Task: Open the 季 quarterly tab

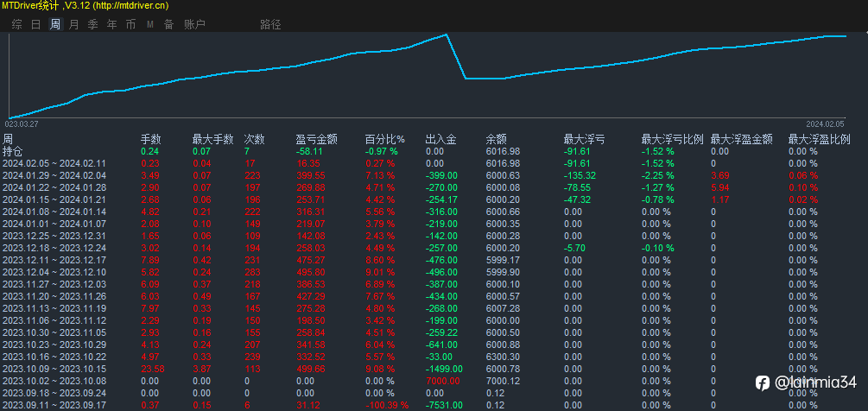Action: [x=93, y=24]
